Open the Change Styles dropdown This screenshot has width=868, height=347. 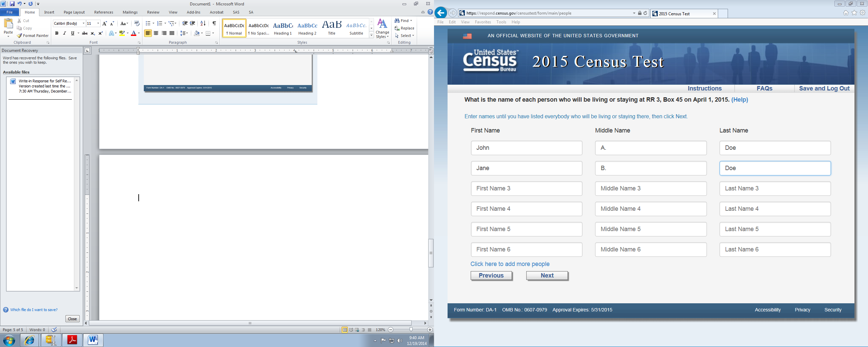pyautogui.click(x=382, y=28)
